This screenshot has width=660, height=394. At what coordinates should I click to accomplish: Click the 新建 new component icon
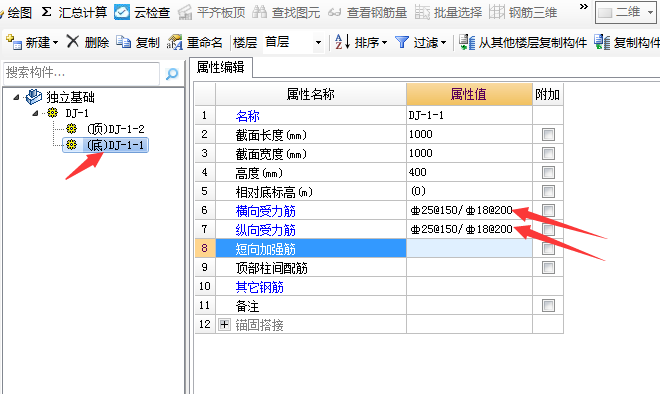(x=14, y=42)
